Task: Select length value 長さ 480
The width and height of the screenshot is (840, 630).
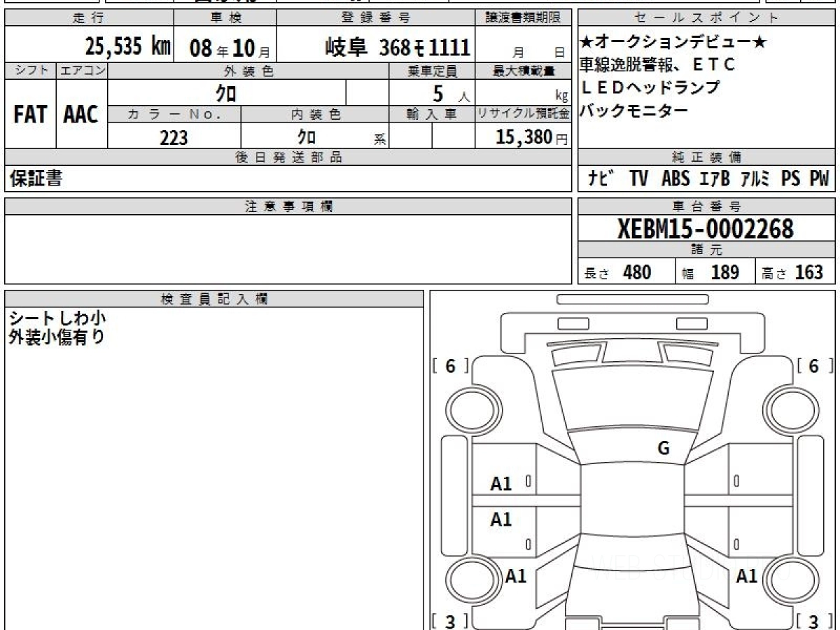Action: click(617, 272)
